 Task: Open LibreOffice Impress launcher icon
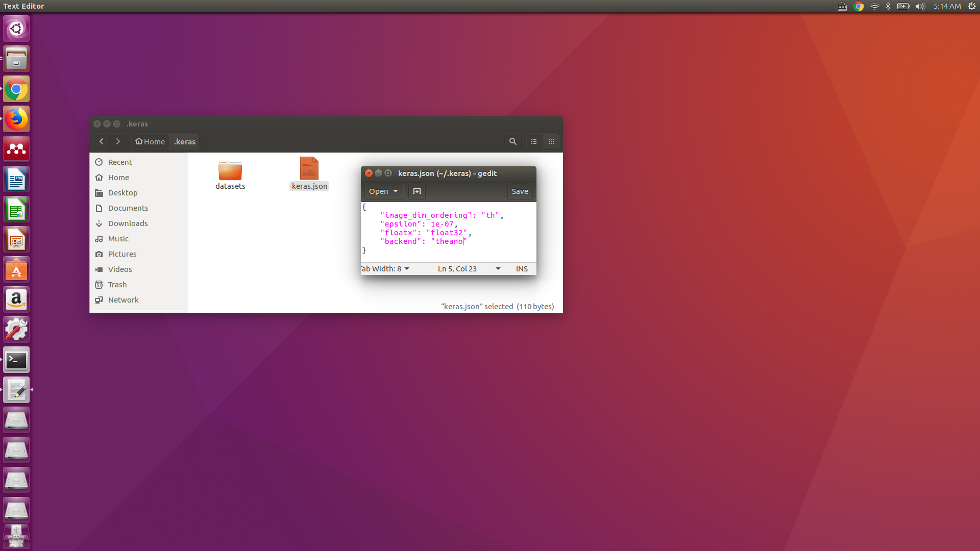(x=16, y=239)
